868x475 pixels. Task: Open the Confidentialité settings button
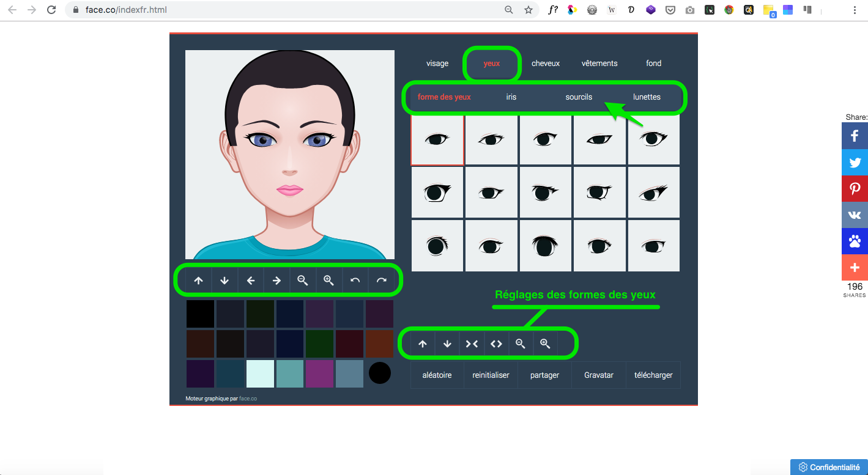[829, 467]
